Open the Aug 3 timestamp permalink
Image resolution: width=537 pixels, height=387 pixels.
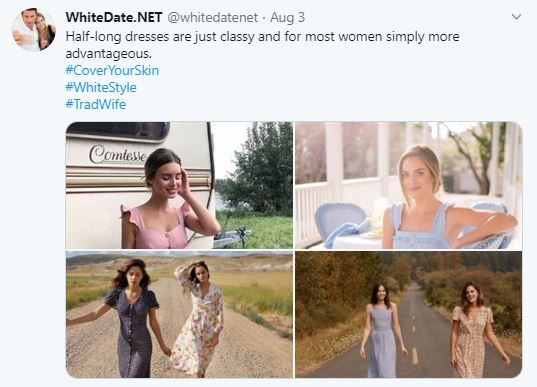click(x=287, y=17)
